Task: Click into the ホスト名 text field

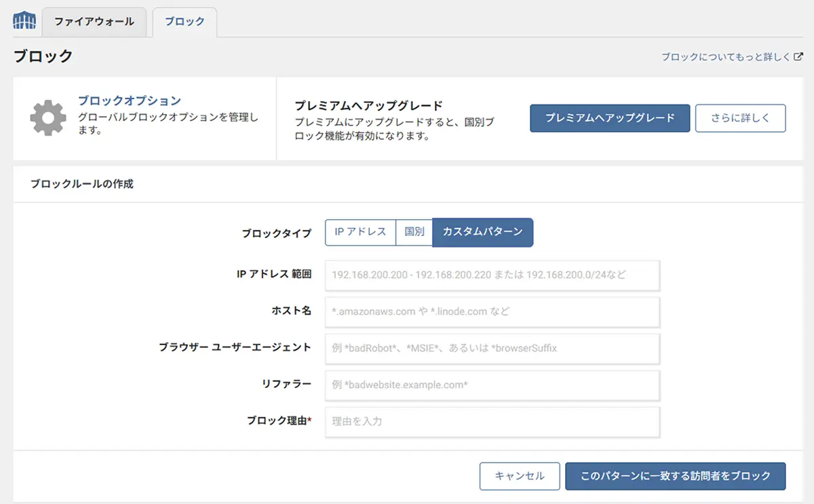Action: 492,312
